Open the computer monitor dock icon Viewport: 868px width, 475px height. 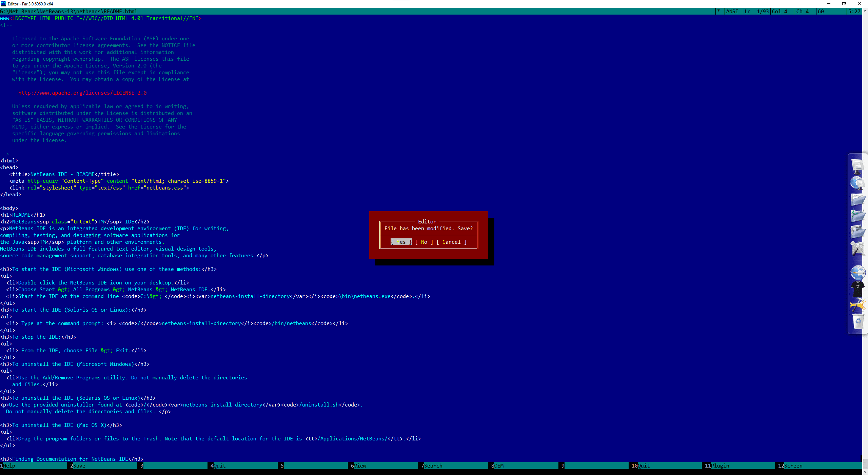tap(857, 166)
